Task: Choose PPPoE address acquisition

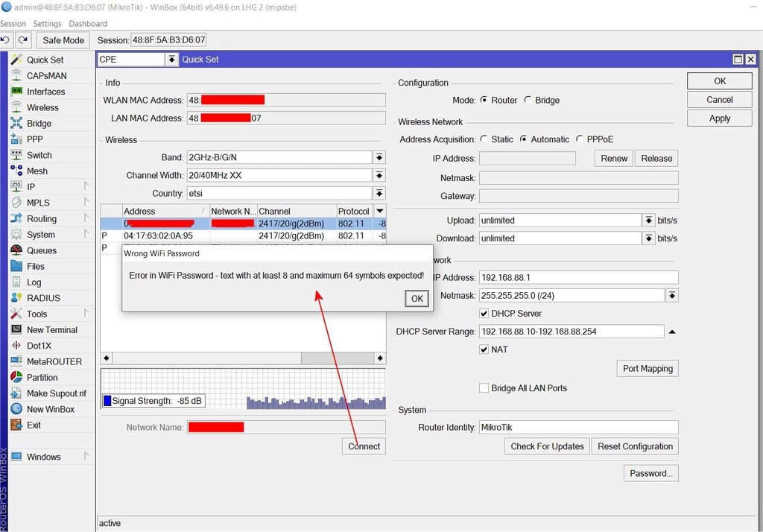Action: (580, 139)
